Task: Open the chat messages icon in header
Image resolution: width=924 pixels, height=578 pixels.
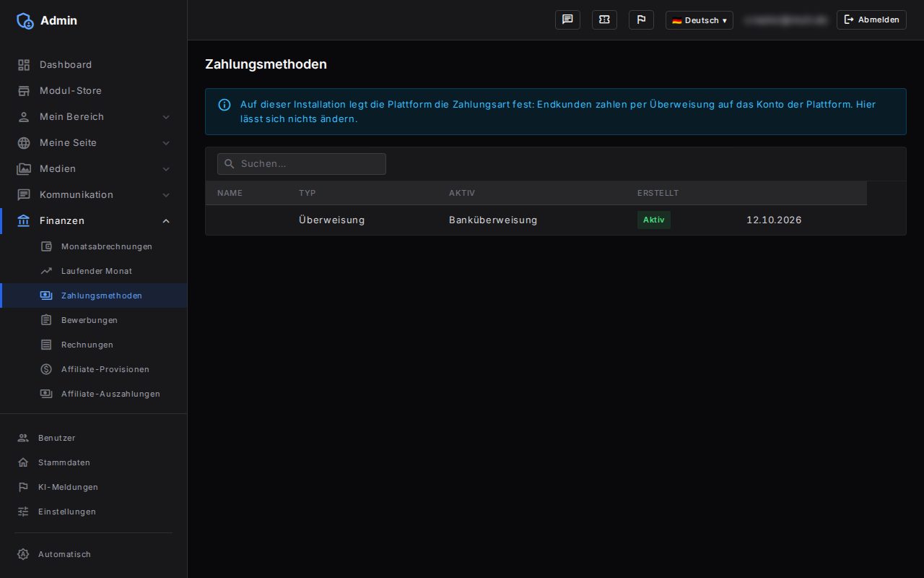Action: point(567,20)
